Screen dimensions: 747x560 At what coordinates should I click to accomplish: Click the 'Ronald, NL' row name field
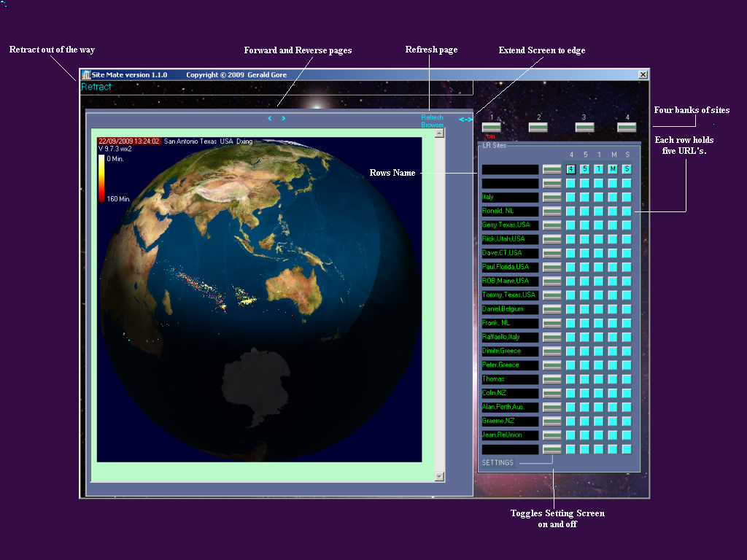click(510, 211)
